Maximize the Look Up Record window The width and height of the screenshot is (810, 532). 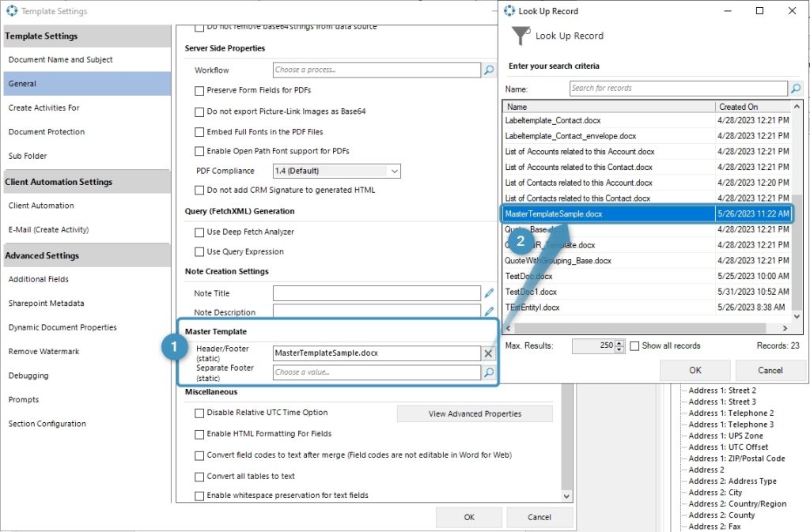tap(759, 11)
